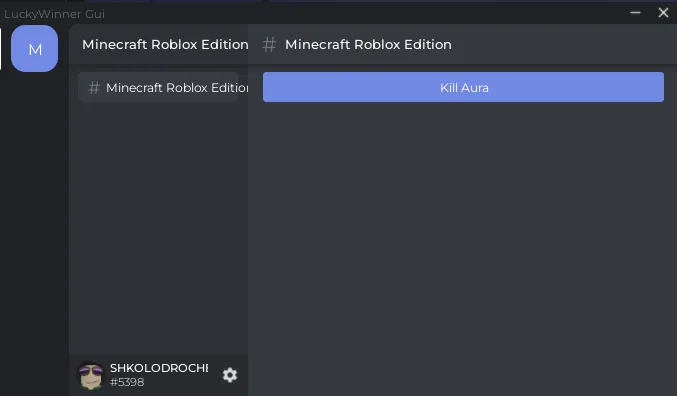Viewport: 677px width, 396px height.
Task: Click the LuckyWinner Gui title text
Action: [x=54, y=14]
